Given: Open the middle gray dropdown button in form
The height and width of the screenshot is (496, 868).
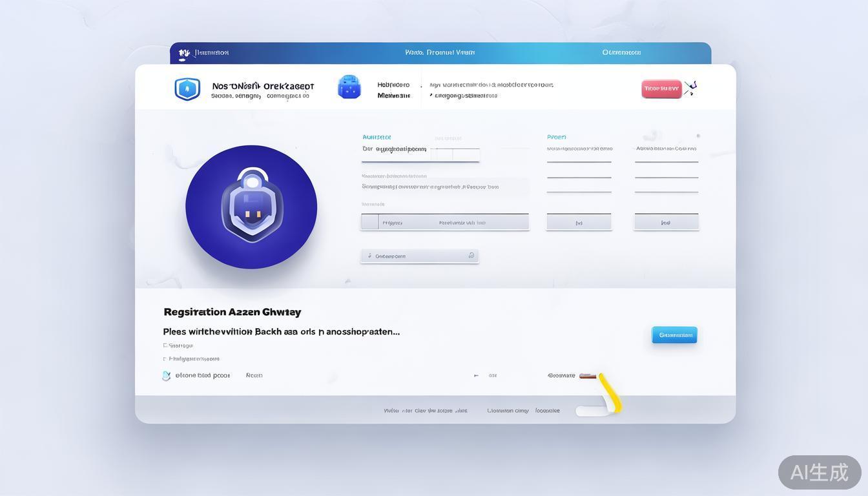Looking at the screenshot, I should pos(579,222).
